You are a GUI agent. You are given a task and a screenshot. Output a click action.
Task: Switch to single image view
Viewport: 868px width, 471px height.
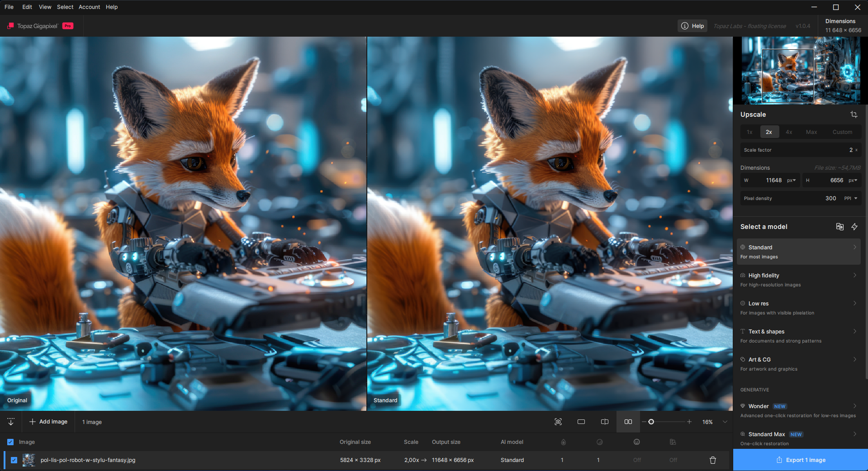coord(581,422)
